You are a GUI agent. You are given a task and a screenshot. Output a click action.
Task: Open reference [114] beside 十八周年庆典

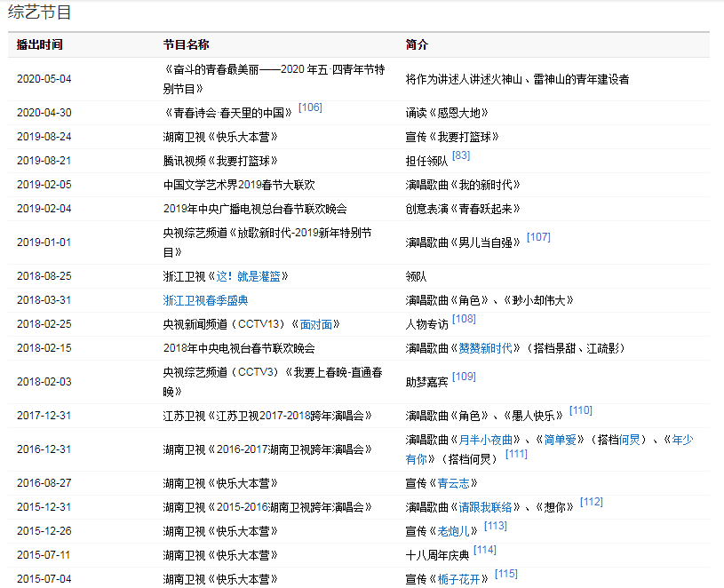[485, 550]
